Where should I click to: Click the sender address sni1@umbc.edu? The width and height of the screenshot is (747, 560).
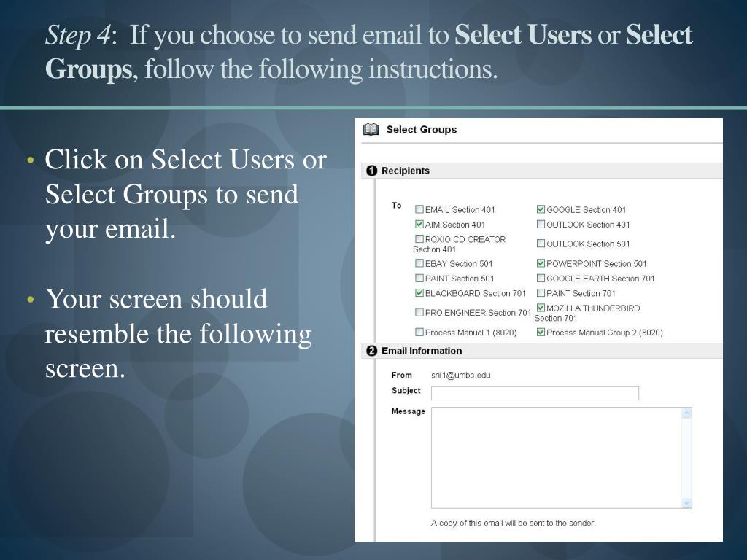461,376
